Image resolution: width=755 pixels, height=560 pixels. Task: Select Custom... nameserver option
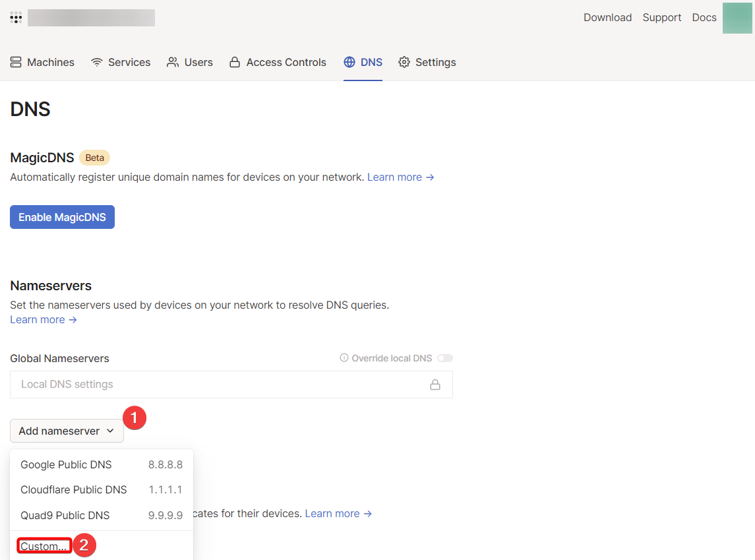[44, 546]
